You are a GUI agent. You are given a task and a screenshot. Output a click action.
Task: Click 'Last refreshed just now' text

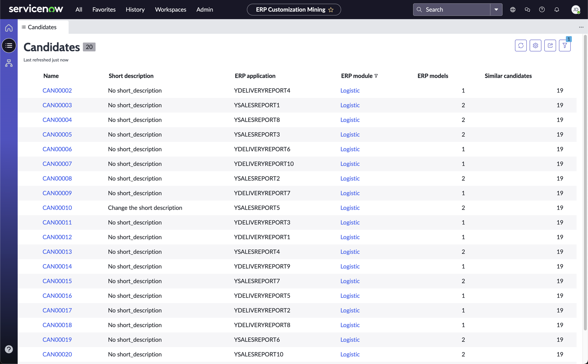pyautogui.click(x=46, y=60)
